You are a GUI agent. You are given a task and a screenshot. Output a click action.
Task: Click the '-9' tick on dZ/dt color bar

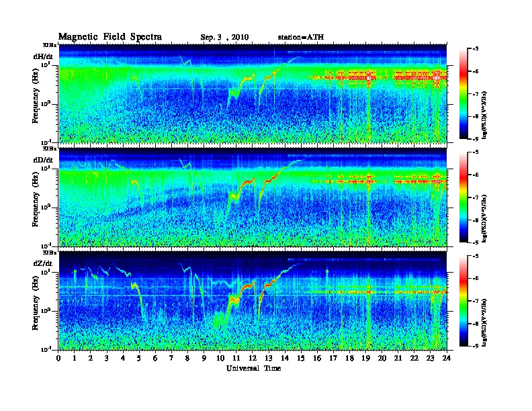(476, 346)
